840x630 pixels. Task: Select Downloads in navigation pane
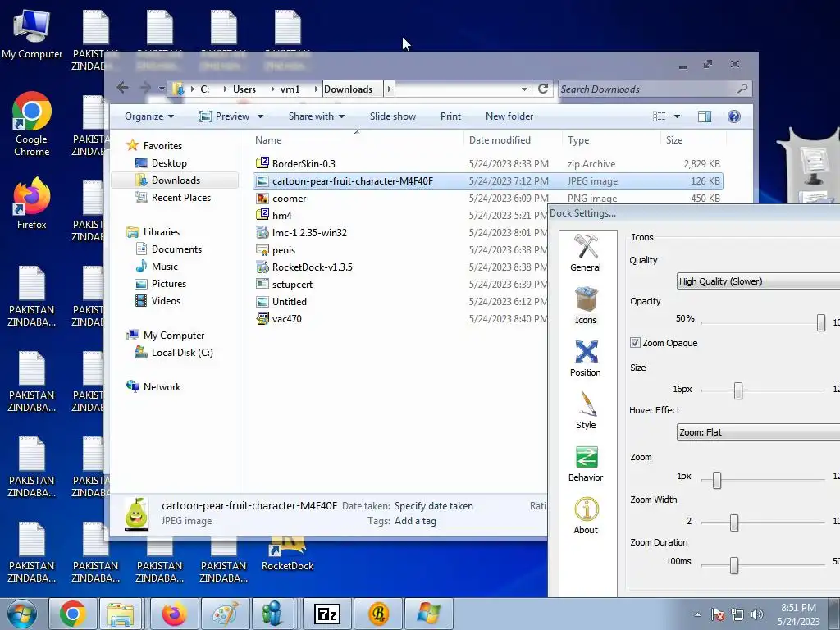(176, 180)
